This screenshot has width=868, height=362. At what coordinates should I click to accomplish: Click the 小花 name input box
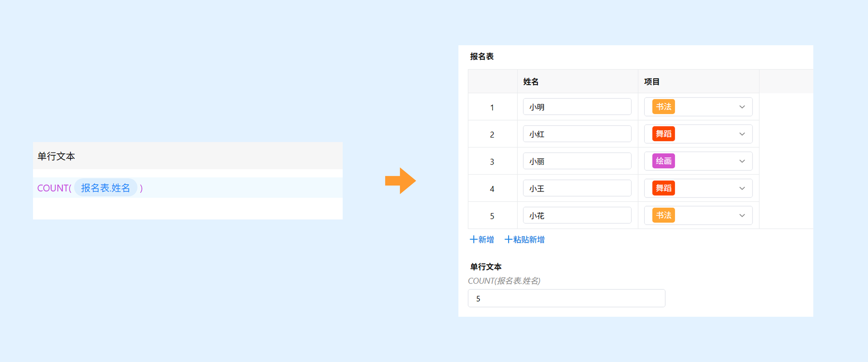tap(577, 216)
